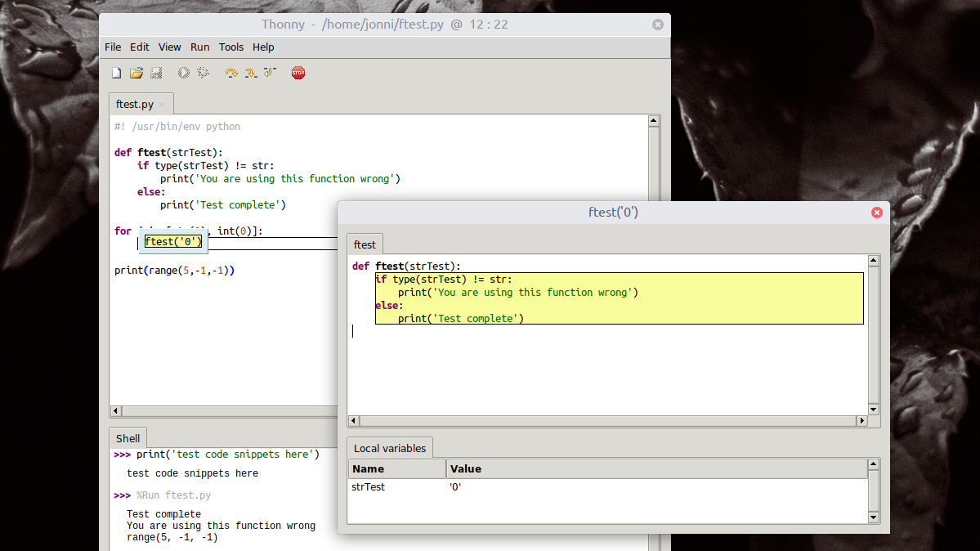Image resolution: width=980 pixels, height=551 pixels.
Task: Open a file using the folder icon
Action: tap(136, 74)
